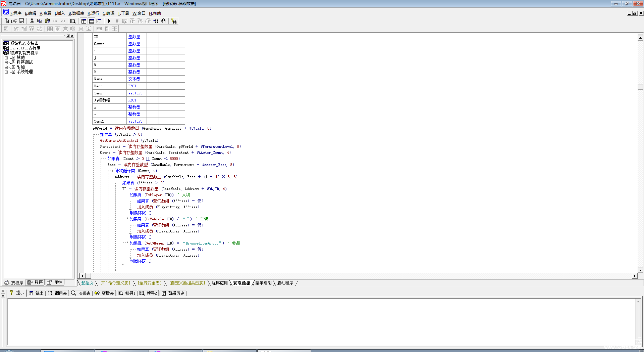Click the Save file icon in the toolbar

coord(21,21)
